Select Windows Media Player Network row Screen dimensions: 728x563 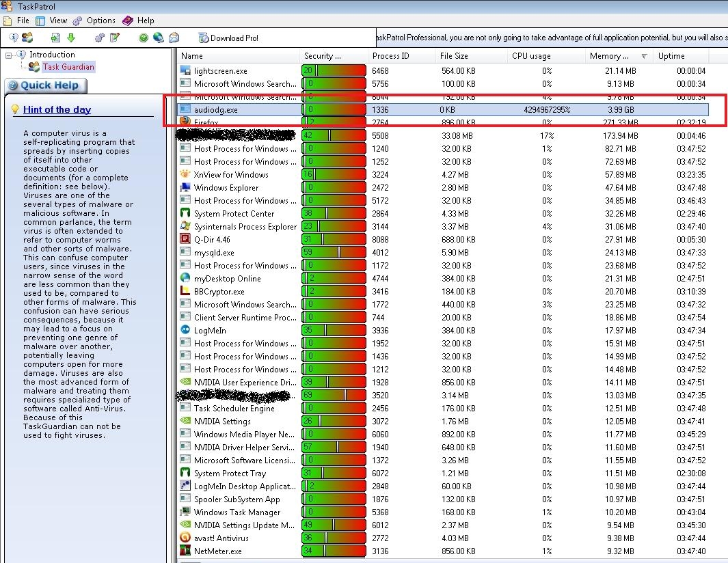point(444,435)
